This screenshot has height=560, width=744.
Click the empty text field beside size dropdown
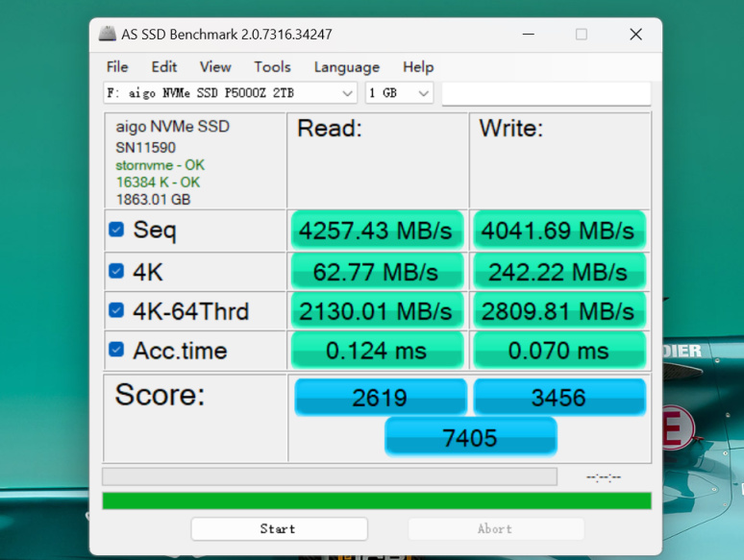[x=546, y=93]
